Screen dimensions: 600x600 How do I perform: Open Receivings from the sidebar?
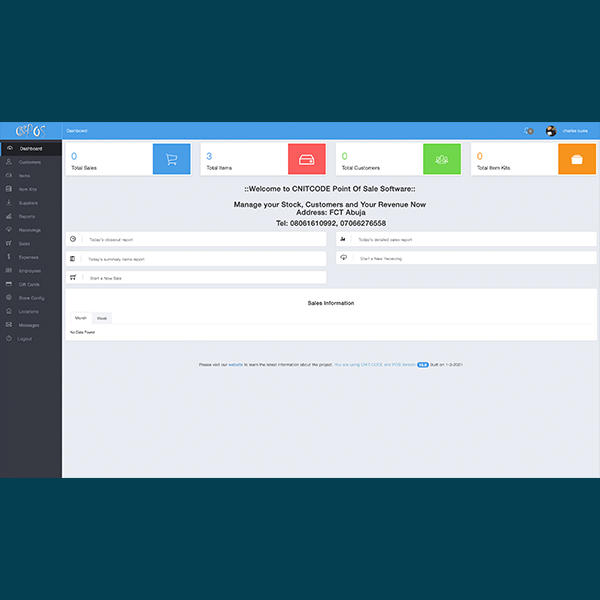pos(31,230)
